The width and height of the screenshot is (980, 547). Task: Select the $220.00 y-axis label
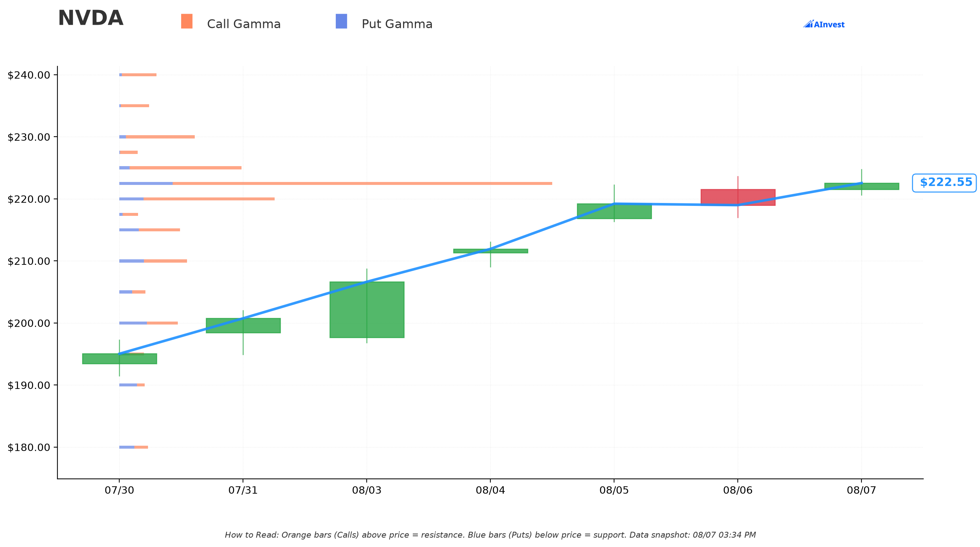[x=29, y=199]
